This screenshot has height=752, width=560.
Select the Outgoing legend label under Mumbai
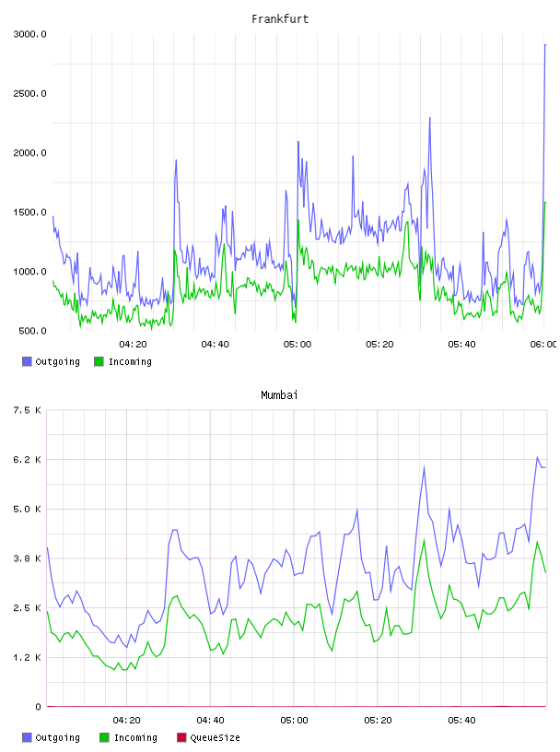click(57, 737)
